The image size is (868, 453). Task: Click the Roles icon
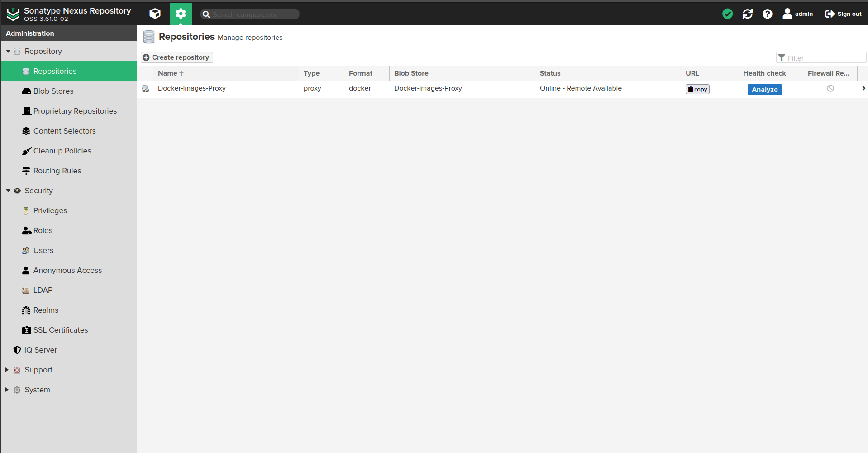pyautogui.click(x=27, y=231)
